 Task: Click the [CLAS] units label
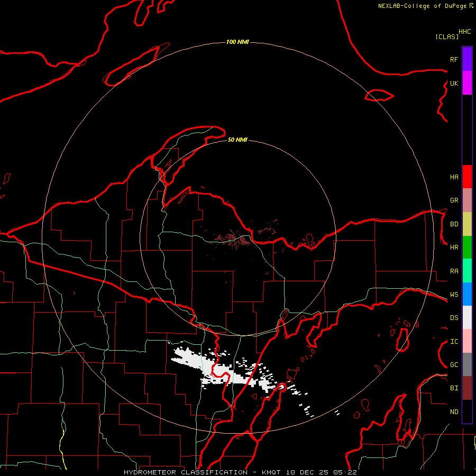[x=447, y=36]
